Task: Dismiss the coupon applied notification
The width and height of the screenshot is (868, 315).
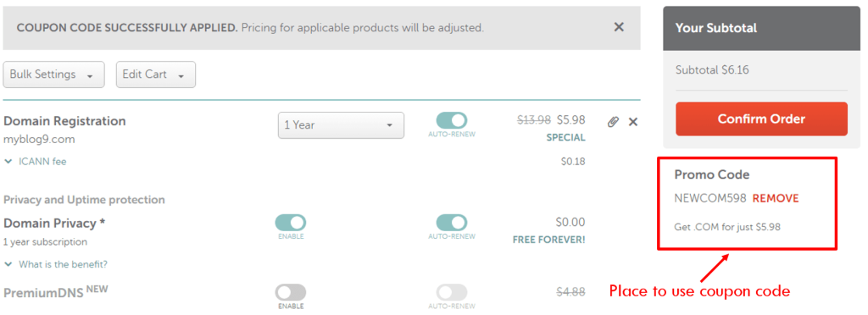Action: coord(619,26)
